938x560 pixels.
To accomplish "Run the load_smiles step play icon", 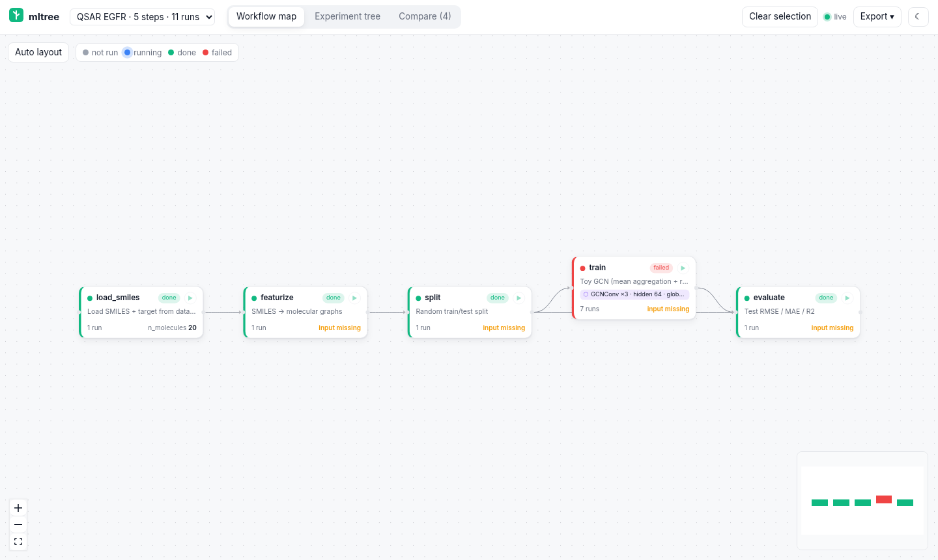I will point(190,298).
